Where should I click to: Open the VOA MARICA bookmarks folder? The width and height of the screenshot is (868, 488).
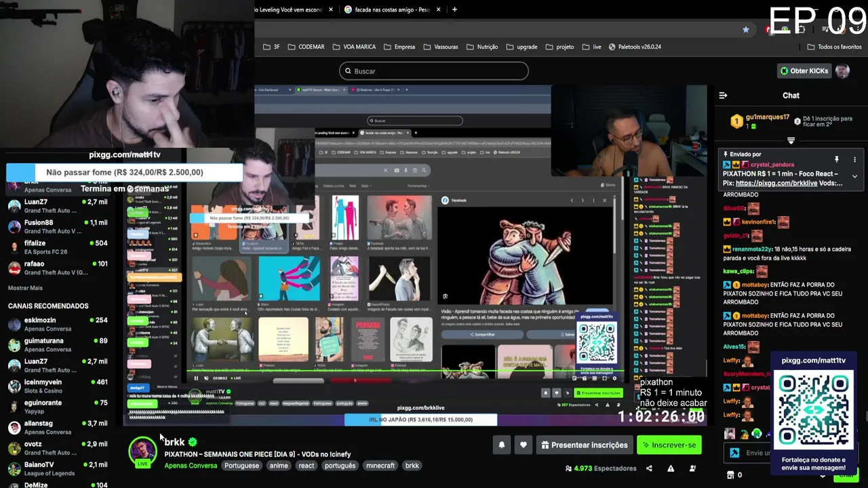[x=354, y=47]
